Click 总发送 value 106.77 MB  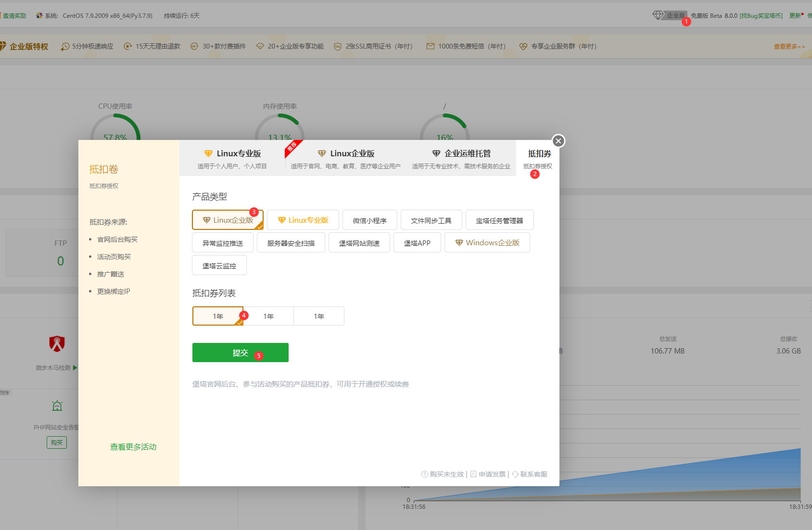(668, 351)
